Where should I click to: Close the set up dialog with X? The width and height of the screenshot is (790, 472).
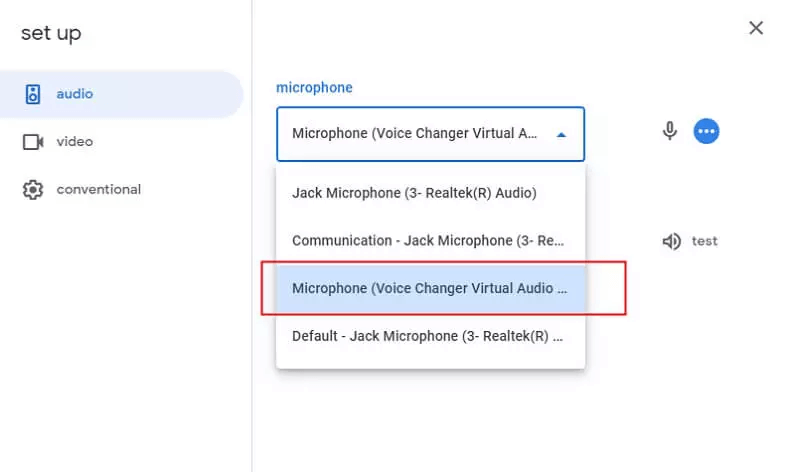point(756,28)
